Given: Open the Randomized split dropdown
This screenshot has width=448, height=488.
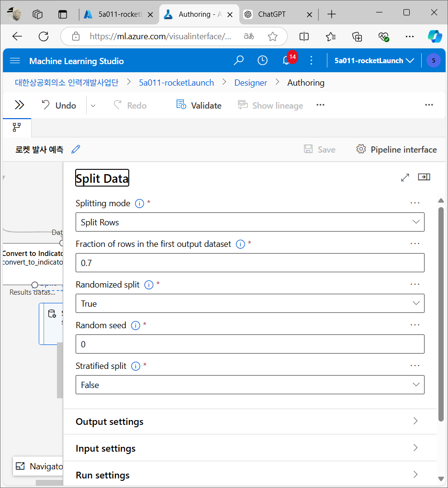Looking at the screenshot, I should point(250,303).
